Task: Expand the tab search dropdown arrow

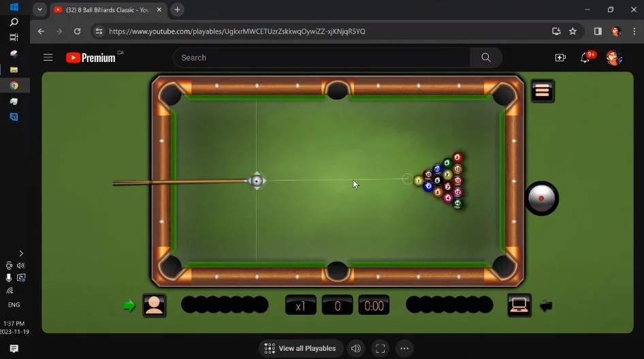Action: (39, 10)
